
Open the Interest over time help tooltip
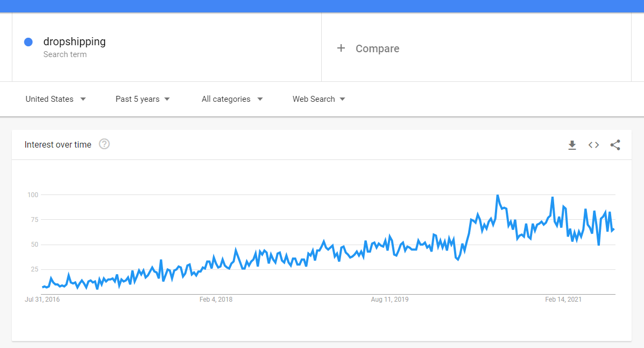click(104, 144)
